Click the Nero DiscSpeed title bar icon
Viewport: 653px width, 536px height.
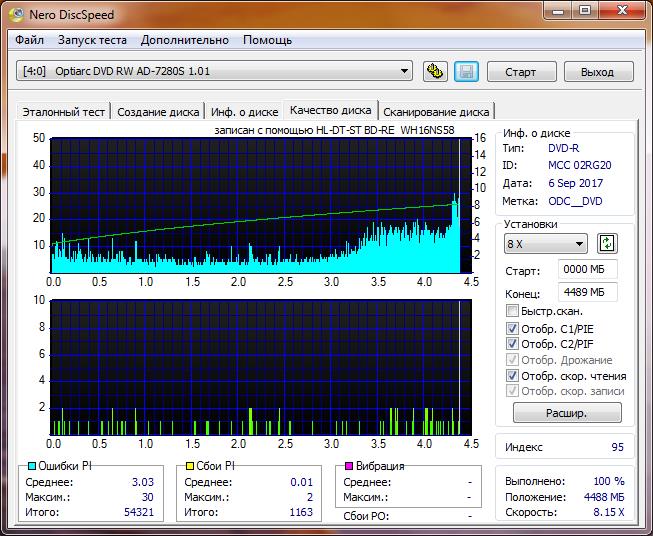17,13
